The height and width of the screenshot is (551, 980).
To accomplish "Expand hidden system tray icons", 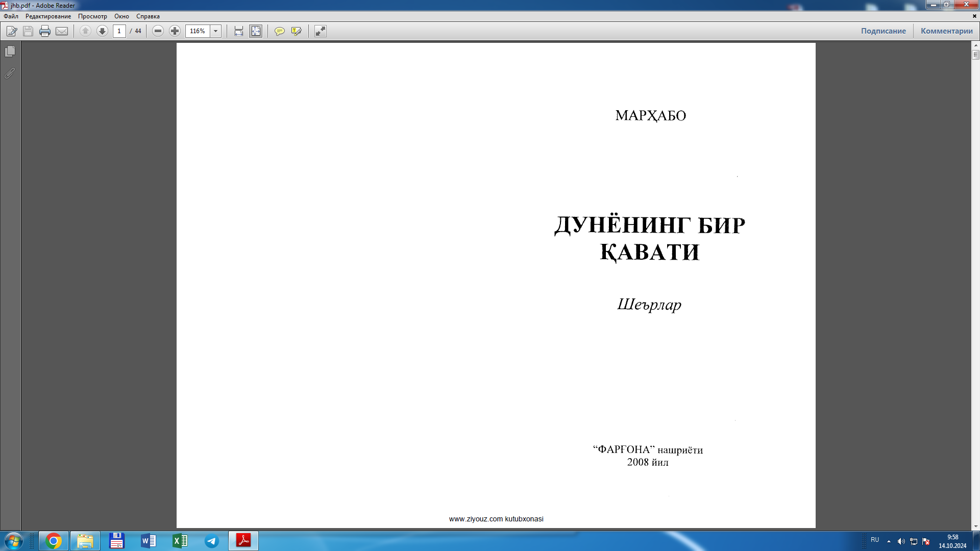I will [x=889, y=541].
